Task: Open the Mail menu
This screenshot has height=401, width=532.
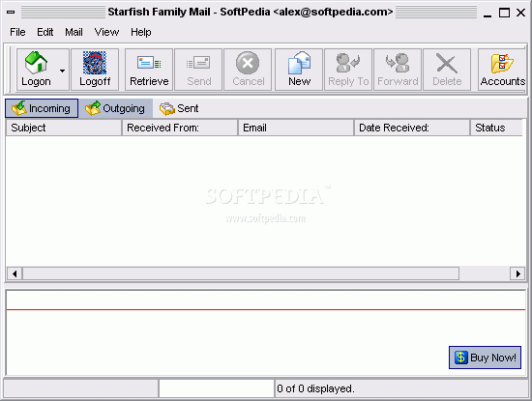Action: coord(74,32)
